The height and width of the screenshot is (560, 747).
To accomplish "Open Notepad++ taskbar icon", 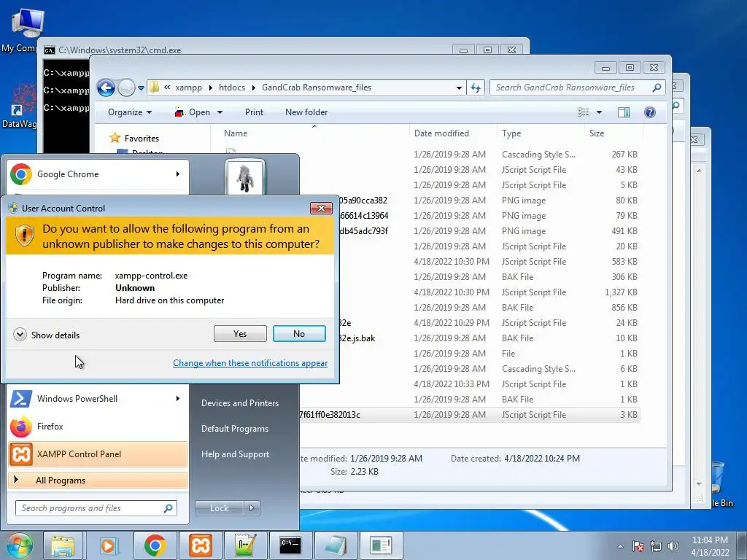I will pos(245,545).
